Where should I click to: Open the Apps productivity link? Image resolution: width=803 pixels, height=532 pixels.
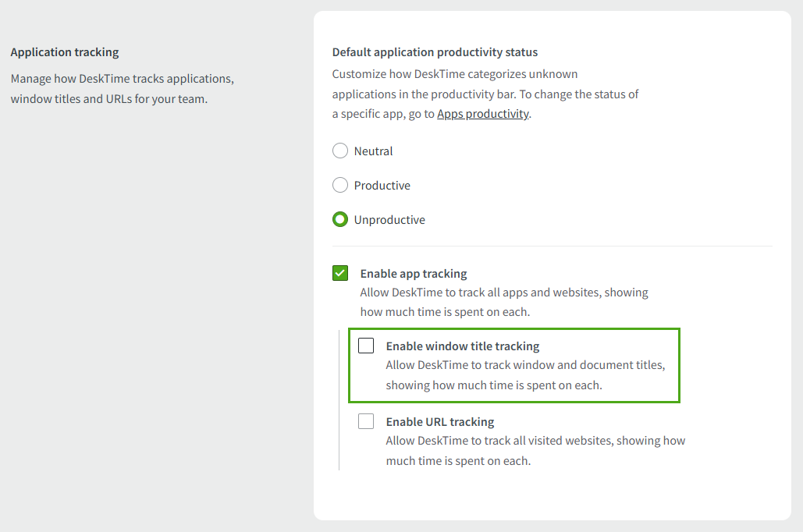coord(482,114)
